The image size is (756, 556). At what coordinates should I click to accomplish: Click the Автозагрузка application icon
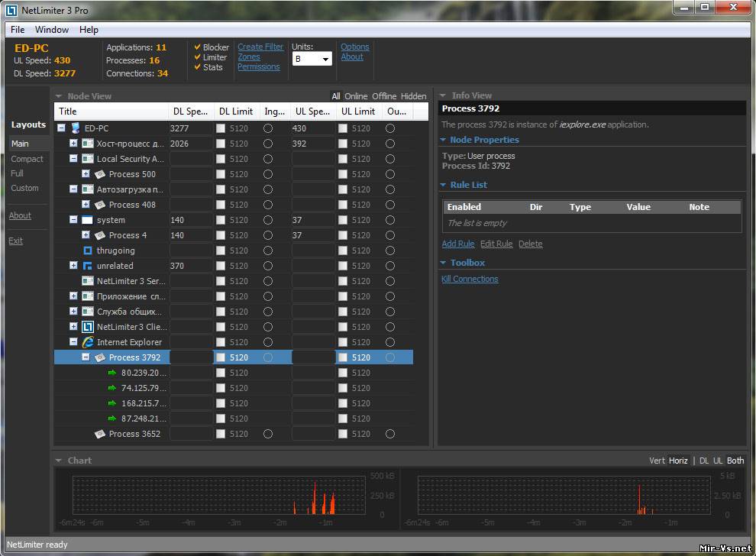click(x=88, y=189)
